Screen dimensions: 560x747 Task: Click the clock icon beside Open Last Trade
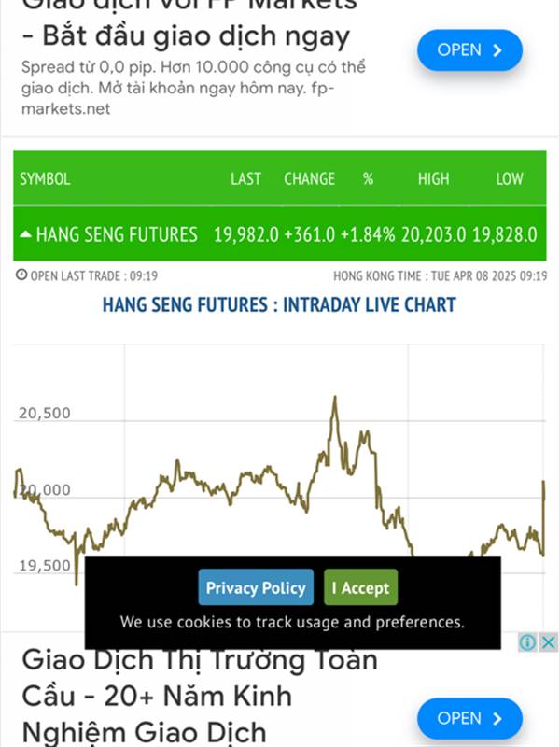pyautogui.click(x=21, y=275)
